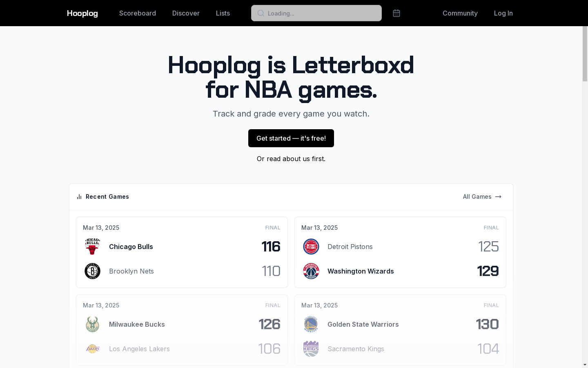Open the Discover nav item
Viewport: 588px width, 368px height.
click(x=186, y=13)
